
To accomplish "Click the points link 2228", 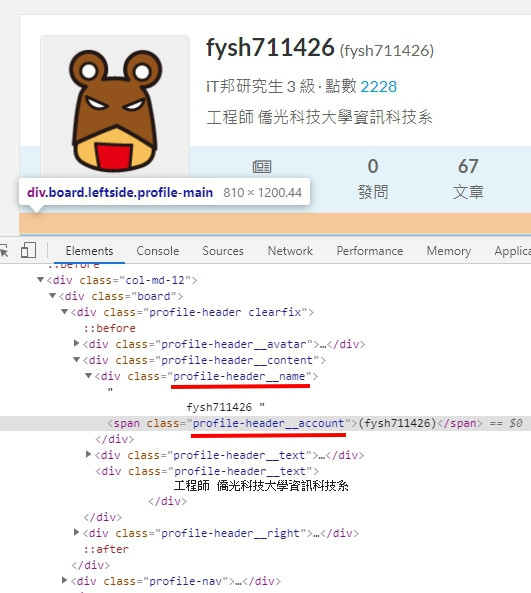I will click(379, 87).
